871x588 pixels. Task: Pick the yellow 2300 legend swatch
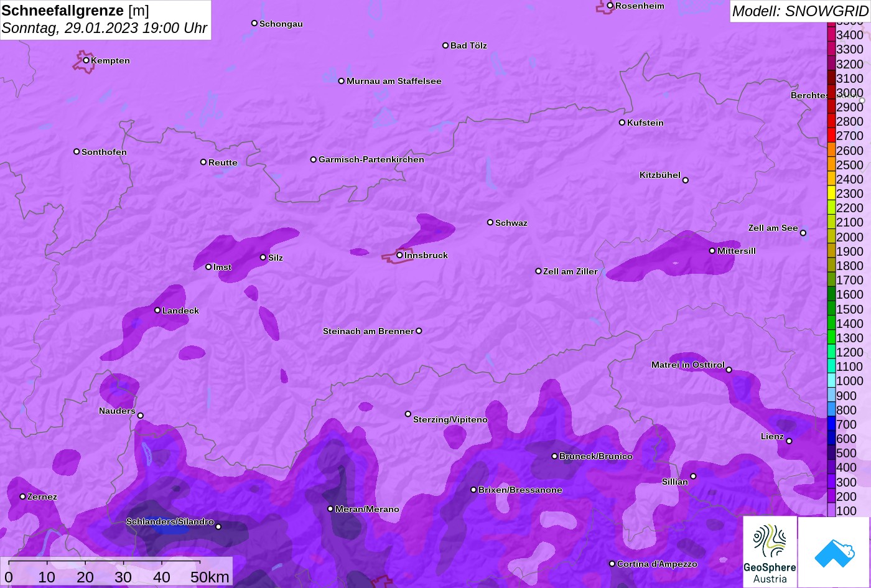[x=831, y=193]
